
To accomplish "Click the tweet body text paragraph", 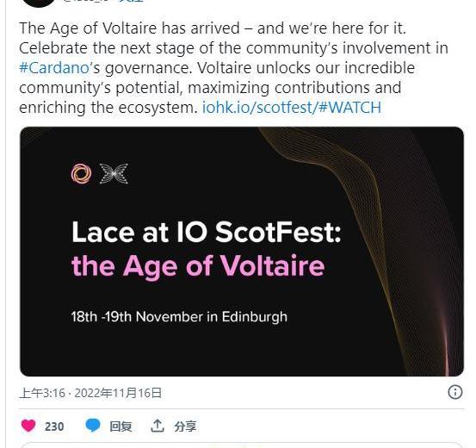I will (233, 68).
